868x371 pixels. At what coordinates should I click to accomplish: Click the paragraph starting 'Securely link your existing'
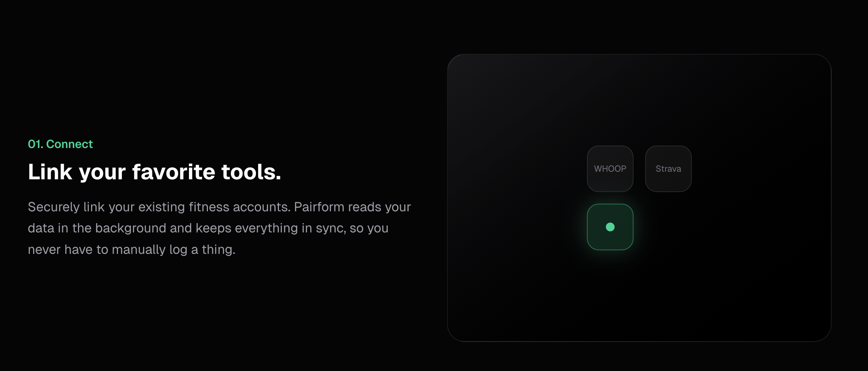pos(219,228)
